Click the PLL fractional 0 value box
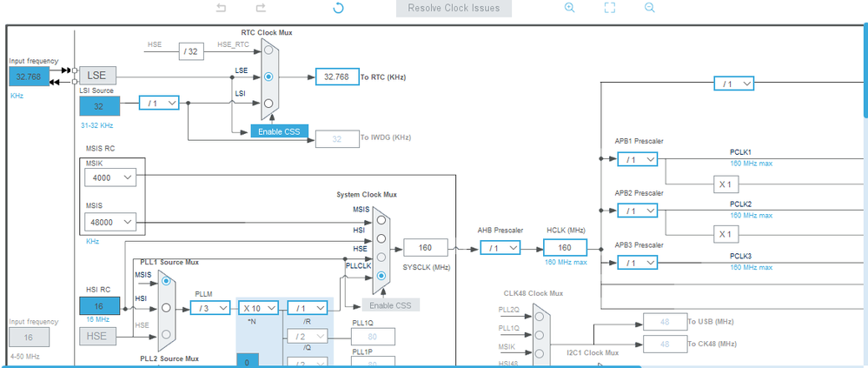The width and height of the screenshot is (868, 368). coord(247,360)
